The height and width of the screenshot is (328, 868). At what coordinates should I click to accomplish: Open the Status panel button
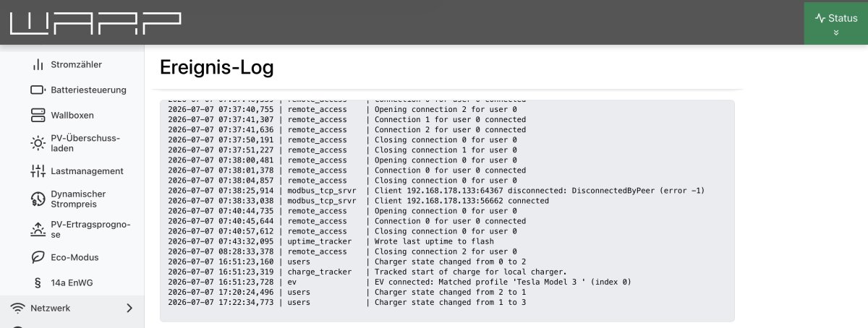click(836, 22)
